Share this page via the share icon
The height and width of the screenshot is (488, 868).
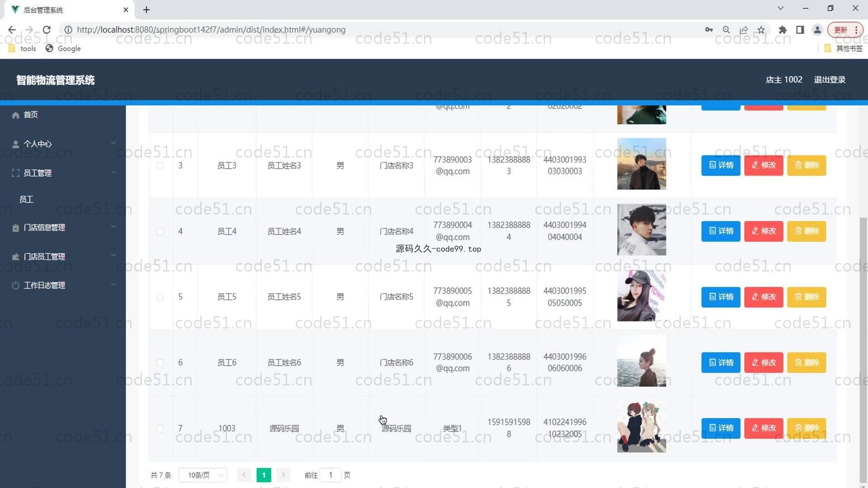(744, 30)
